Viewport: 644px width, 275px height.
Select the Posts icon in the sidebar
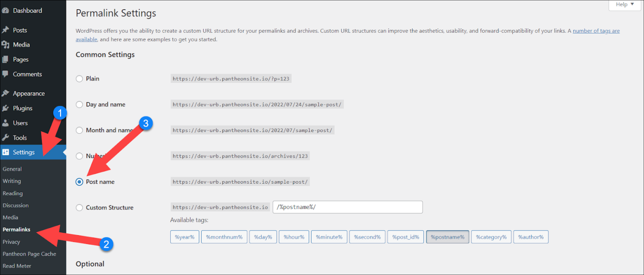[x=5, y=29]
